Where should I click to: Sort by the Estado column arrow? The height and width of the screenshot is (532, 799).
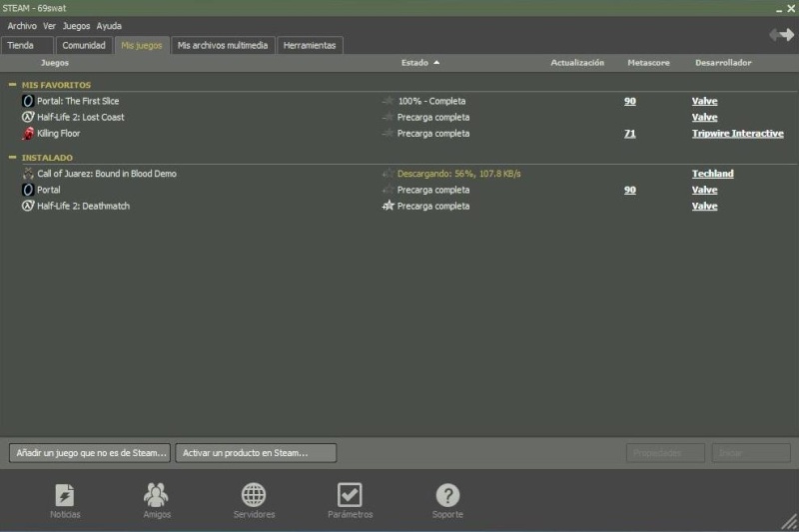pos(436,63)
